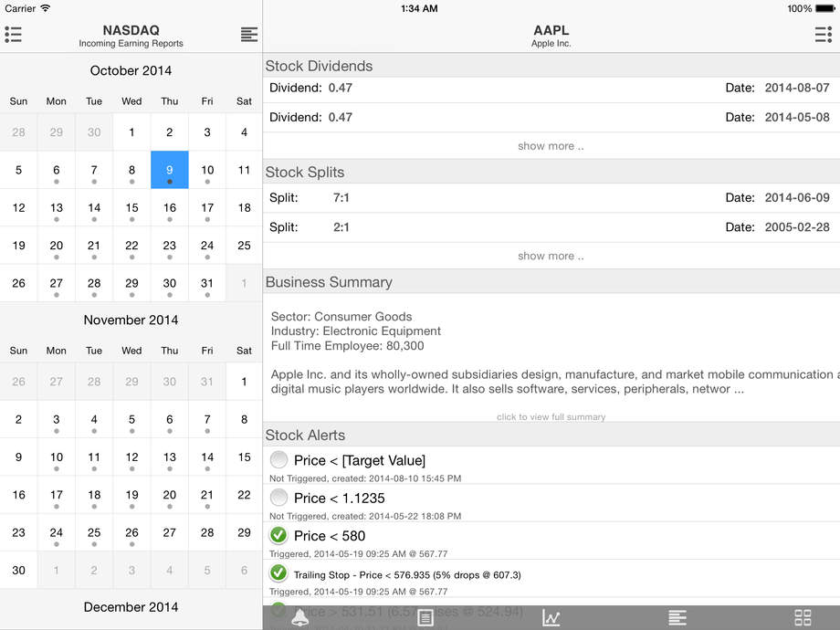
Task: Tap the Stock Dividends section header
Action: [x=551, y=66]
